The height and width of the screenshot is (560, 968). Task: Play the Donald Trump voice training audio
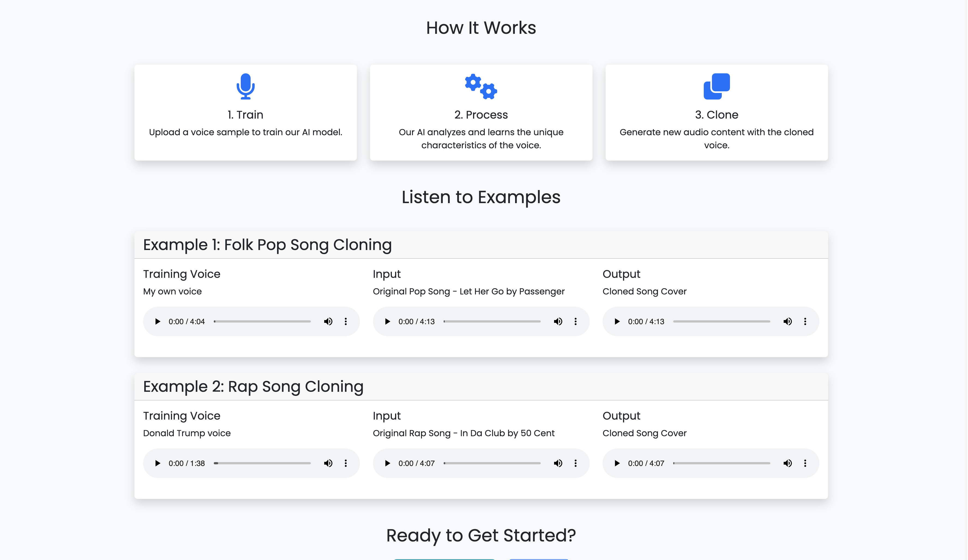coord(158,463)
